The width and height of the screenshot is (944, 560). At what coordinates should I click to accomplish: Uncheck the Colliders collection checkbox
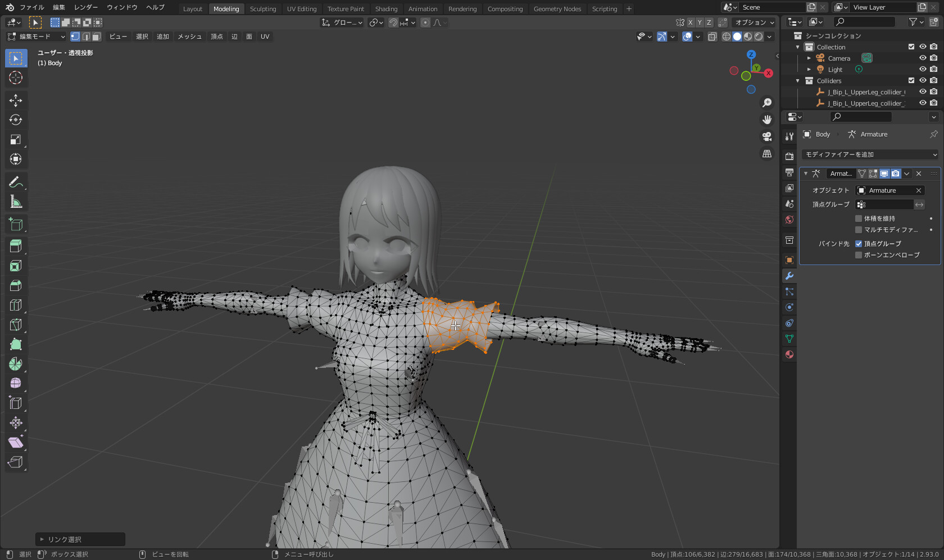tap(911, 80)
